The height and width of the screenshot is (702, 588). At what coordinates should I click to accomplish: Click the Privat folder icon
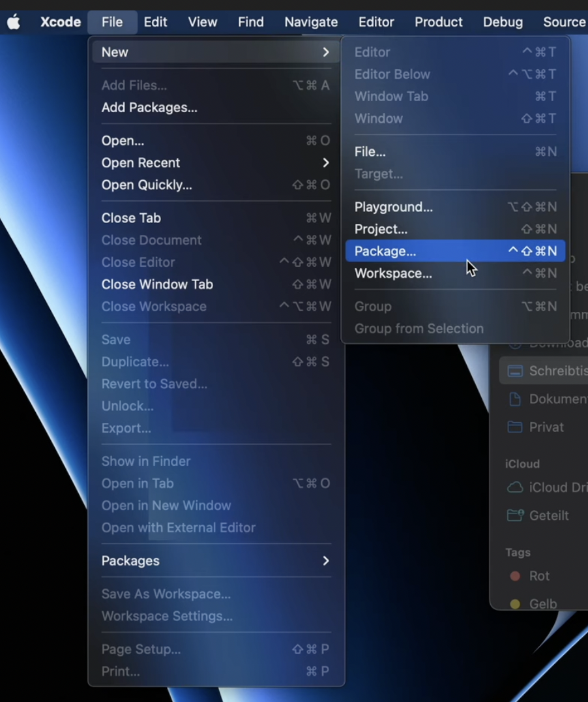515,427
